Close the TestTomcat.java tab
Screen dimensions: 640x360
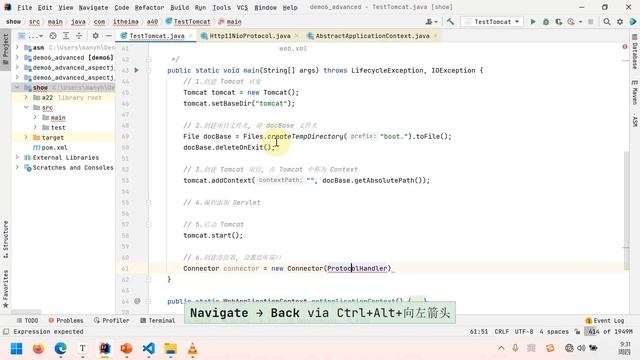pos(191,36)
